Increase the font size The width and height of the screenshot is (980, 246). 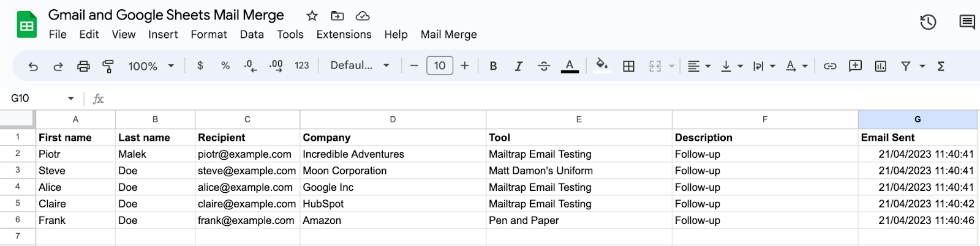click(465, 65)
